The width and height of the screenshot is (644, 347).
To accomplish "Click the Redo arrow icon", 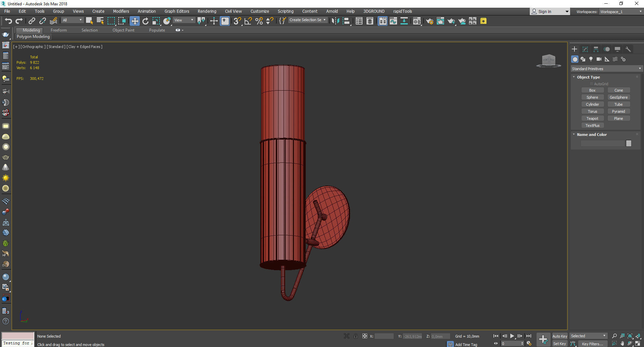I will [19, 21].
